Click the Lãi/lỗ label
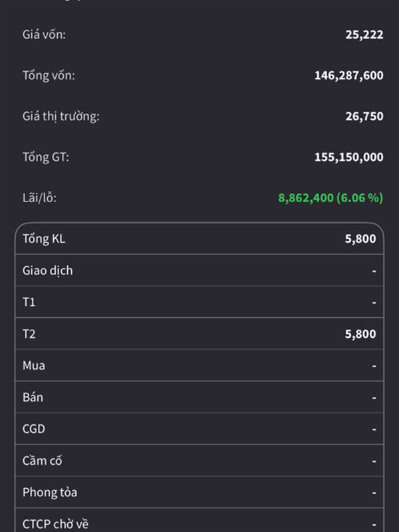The height and width of the screenshot is (532, 399). pos(45,198)
